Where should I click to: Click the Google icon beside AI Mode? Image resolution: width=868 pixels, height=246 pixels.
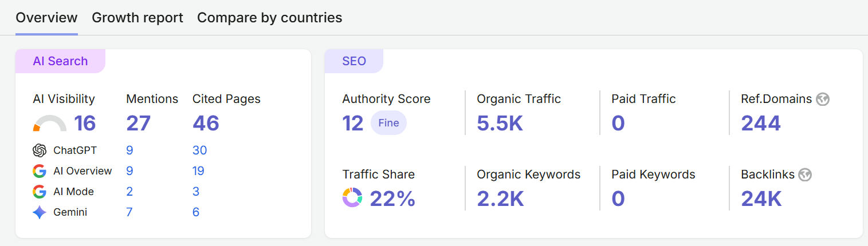40,192
